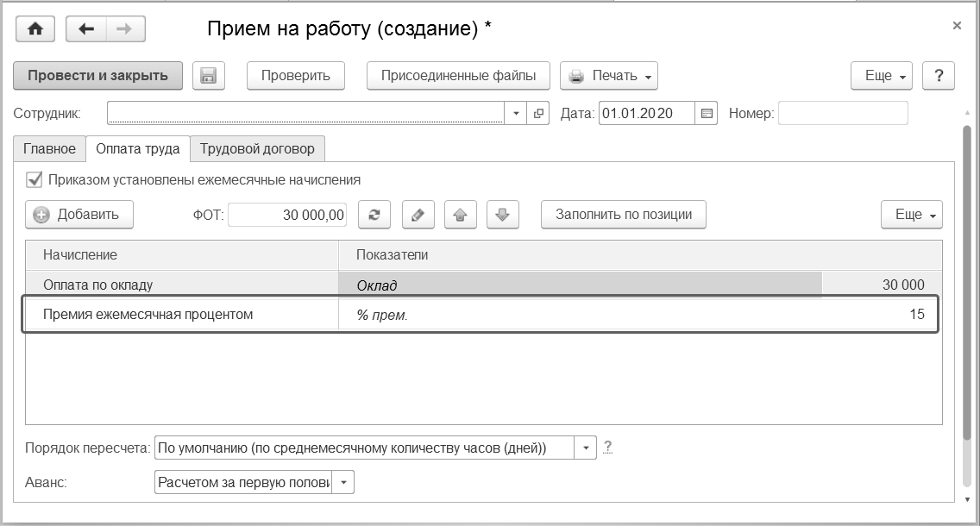This screenshot has height=526, width=980.
Task: Expand Аванс dropdown
Action: (x=343, y=482)
